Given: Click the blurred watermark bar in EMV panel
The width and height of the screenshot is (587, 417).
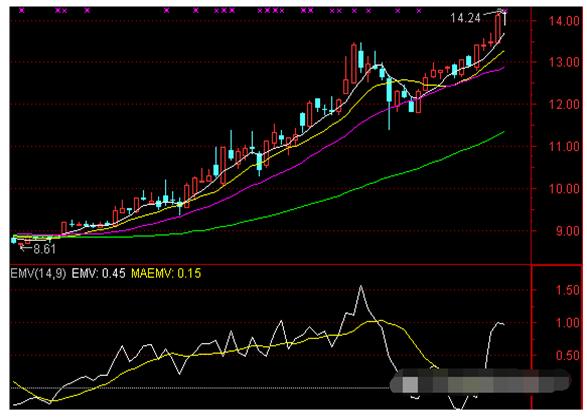Looking at the screenshot, I should [x=480, y=381].
